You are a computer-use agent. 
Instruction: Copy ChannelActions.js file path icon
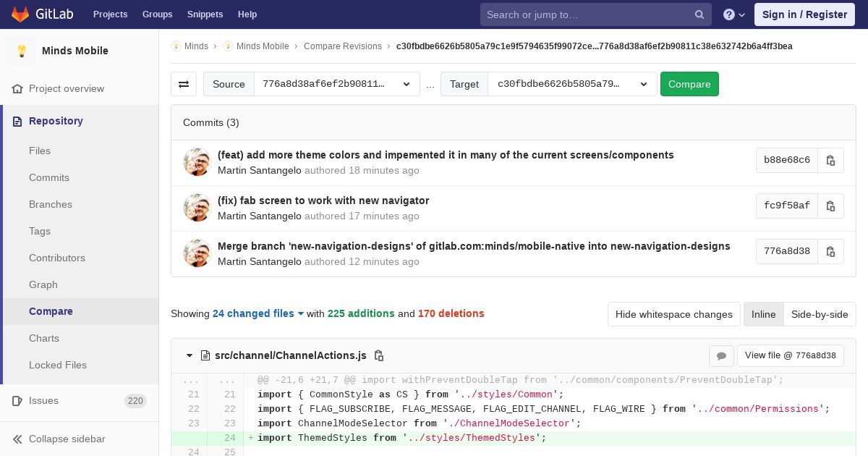coord(378,355)
